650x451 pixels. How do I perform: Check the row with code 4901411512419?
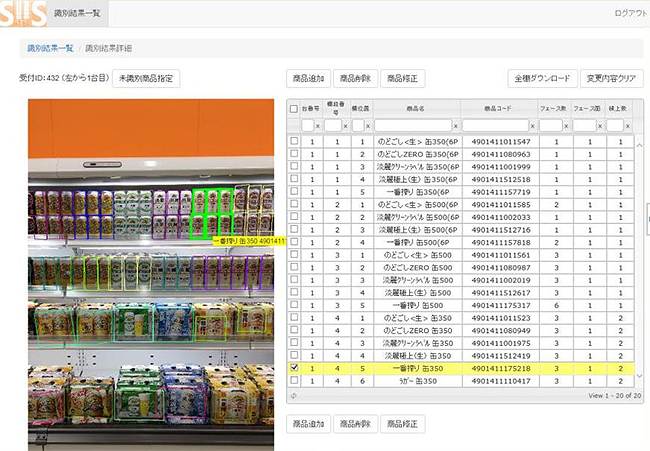coord(294,355)
